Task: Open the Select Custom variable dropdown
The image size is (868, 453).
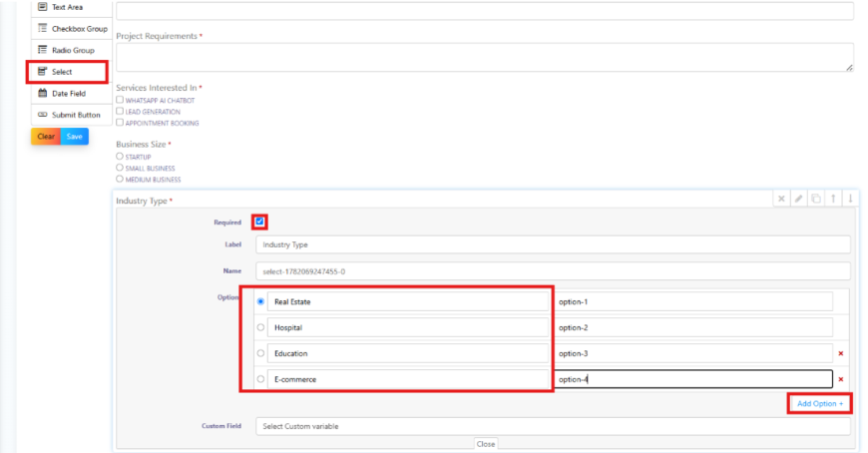Action: coord(553,426)
